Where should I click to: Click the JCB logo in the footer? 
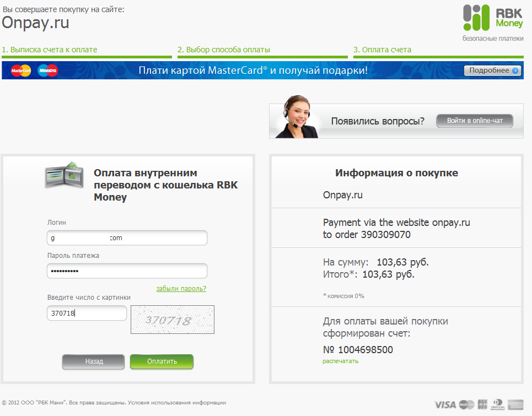point(482,404)
